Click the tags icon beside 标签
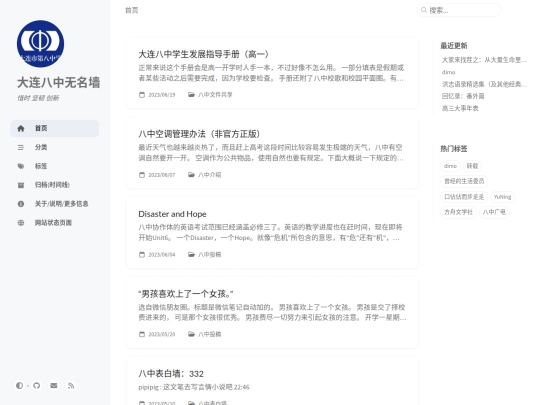 click(x=21, y=166)
